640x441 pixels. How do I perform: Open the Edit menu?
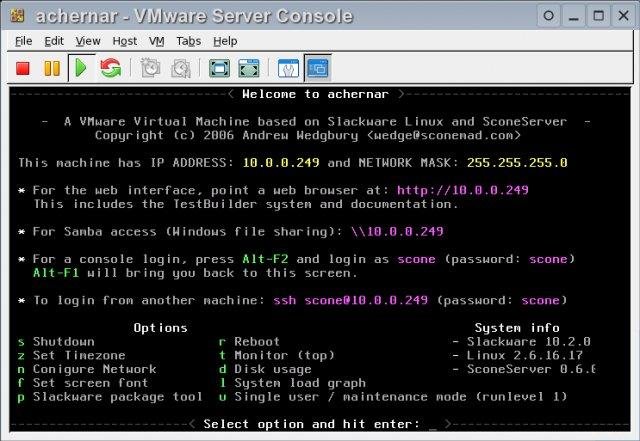pos(54,41)
